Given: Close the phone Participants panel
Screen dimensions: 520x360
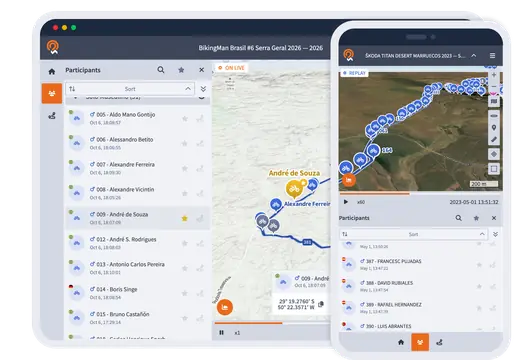Looking at the screenshot, I should click(494, 218).
